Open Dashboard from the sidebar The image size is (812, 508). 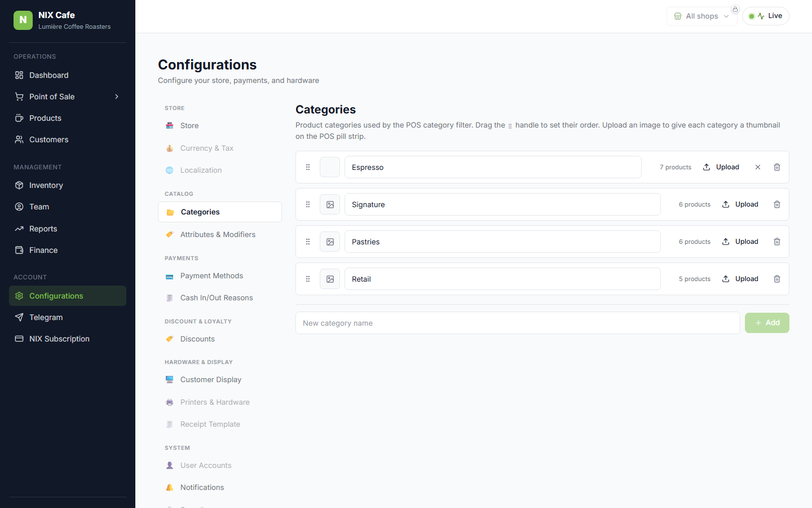coord(68,75)
